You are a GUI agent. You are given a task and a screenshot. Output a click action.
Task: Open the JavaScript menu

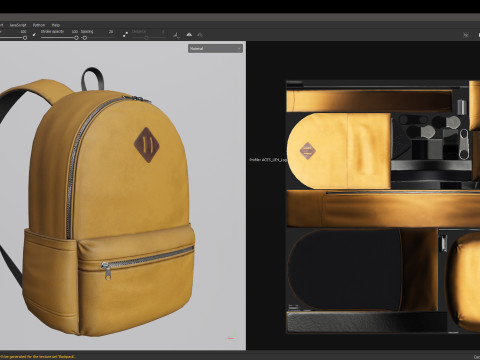18,25
